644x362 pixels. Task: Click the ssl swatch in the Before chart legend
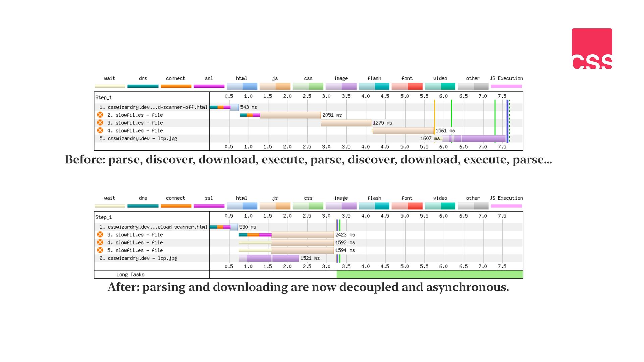pos(209,86)
